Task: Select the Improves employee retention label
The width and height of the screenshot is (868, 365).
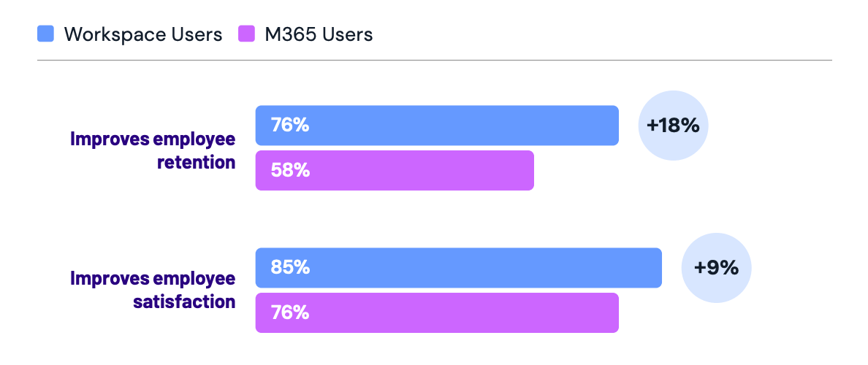Action: tap(153, 150)
